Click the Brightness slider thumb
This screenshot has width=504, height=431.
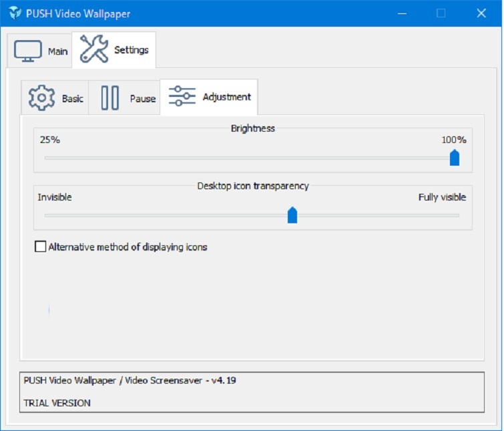(455, 158)
